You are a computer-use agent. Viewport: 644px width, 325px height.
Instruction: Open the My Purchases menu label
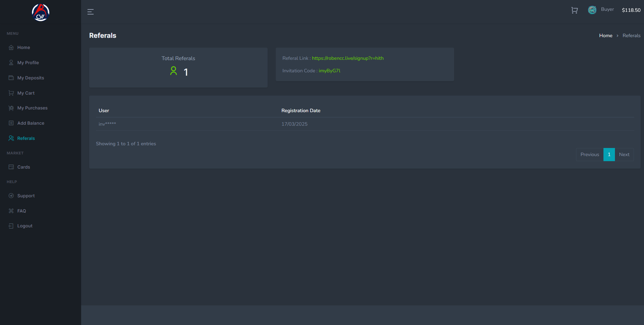tap(32, 108)
